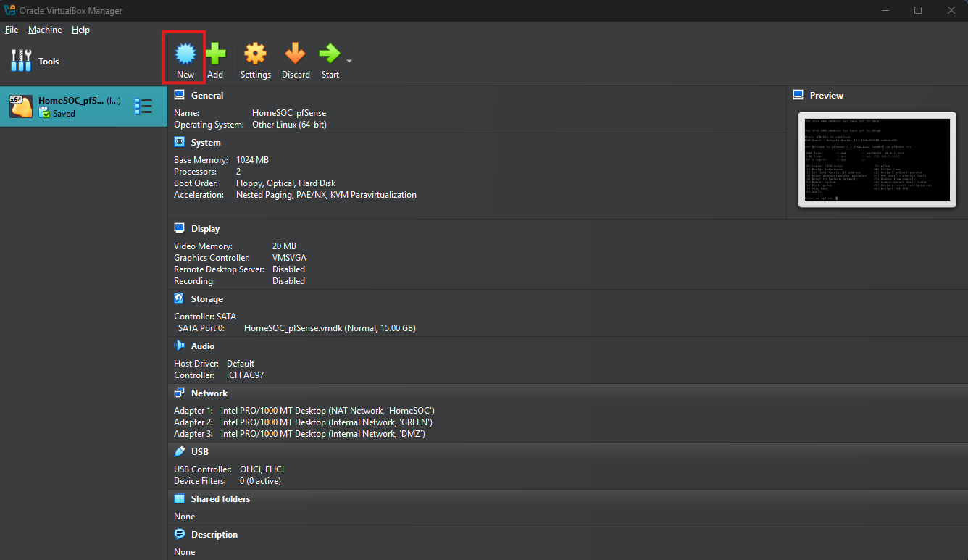Expand the Start button dropdown arrow
Screen dimensions: 968x560
coord(349,61)
